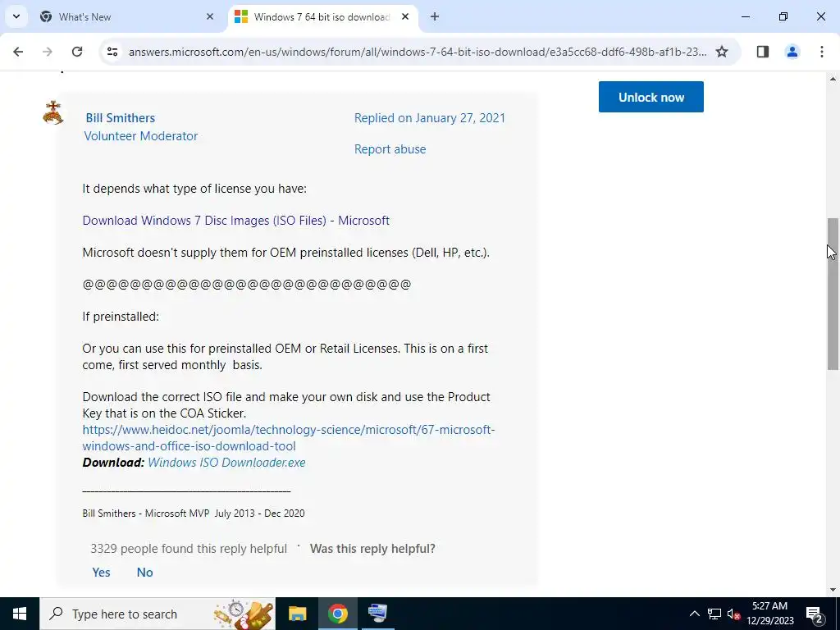Click the browser back arrow
Image resolution: width=840 pixels, height=630 pixels.
tap(18, 52)
